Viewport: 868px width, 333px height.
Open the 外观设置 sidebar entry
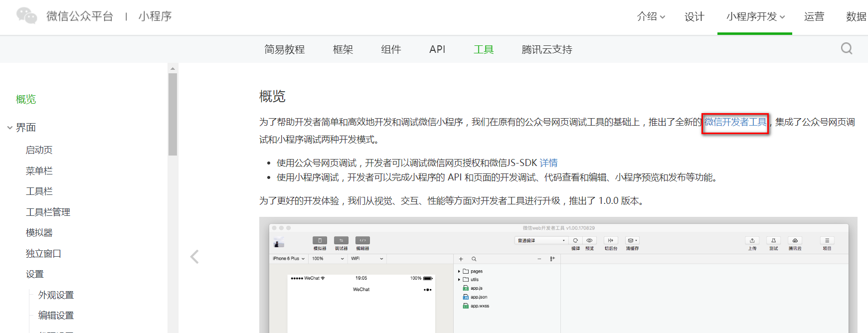56,295
